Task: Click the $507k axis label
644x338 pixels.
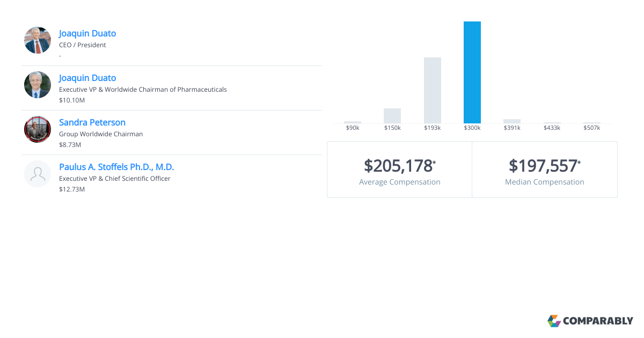Action: (592, 128)
